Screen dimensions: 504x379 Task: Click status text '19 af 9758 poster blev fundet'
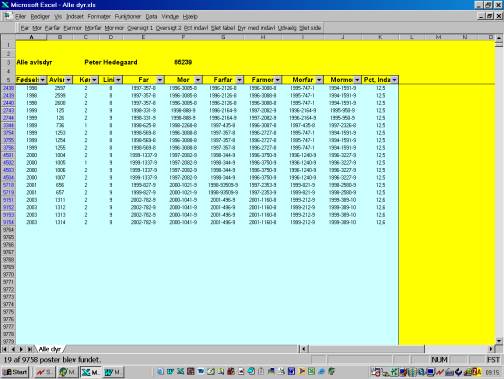click(x=52, y=360)
